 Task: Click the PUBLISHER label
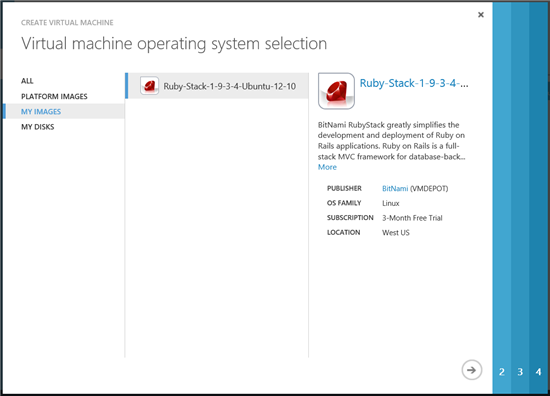(344, 188)
